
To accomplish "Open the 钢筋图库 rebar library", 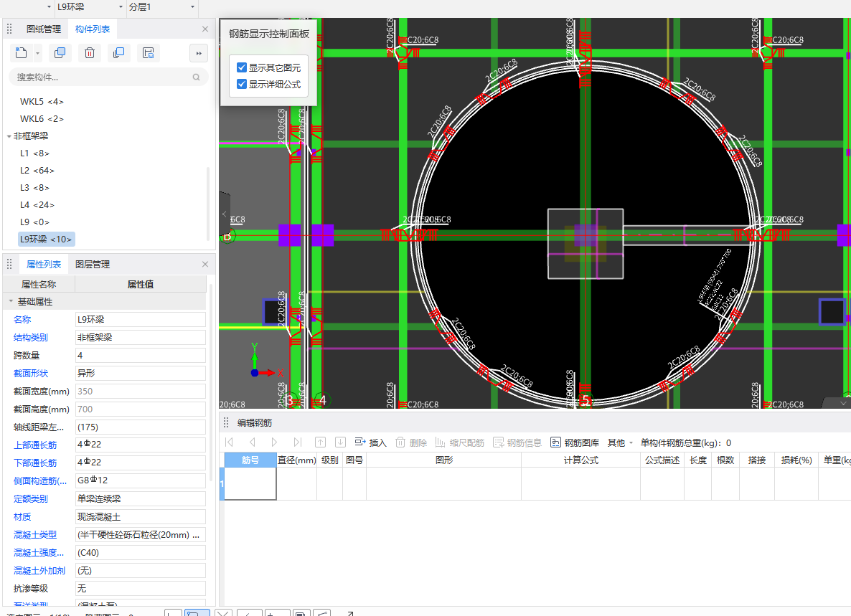I will pos(575,442).
